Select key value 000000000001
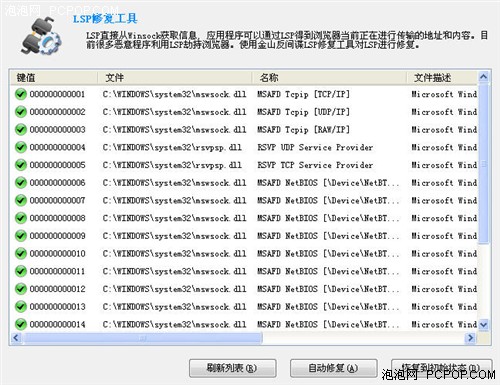This screenshot has width=500, height=385. pos(57,94)
